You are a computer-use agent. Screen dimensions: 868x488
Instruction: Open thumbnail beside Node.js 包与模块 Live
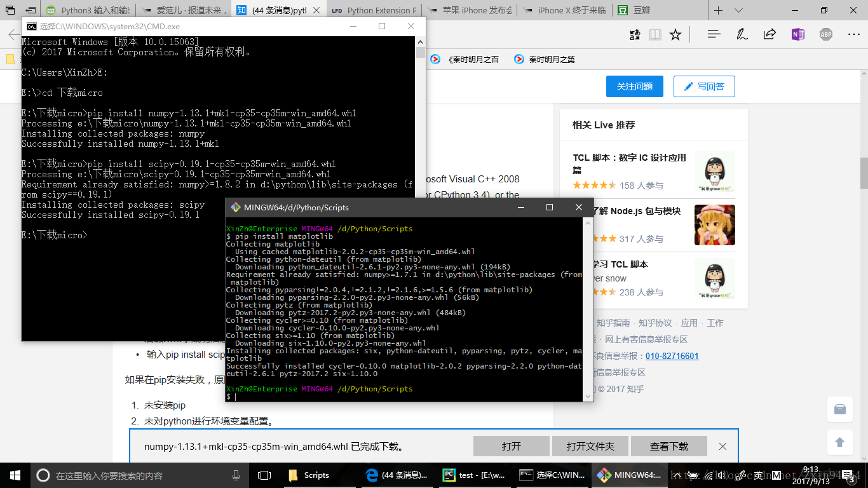pos(715,225)
